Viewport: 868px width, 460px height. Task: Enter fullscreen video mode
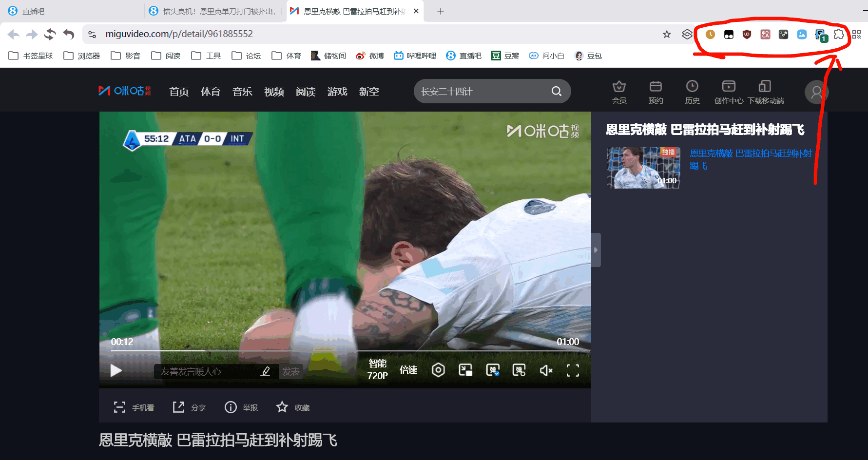click(573, 371)
